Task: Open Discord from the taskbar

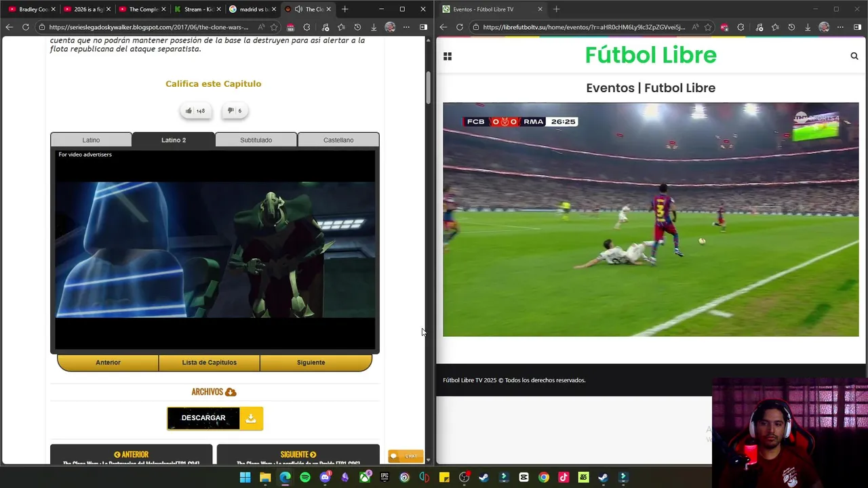Action: tap(325, 477)
